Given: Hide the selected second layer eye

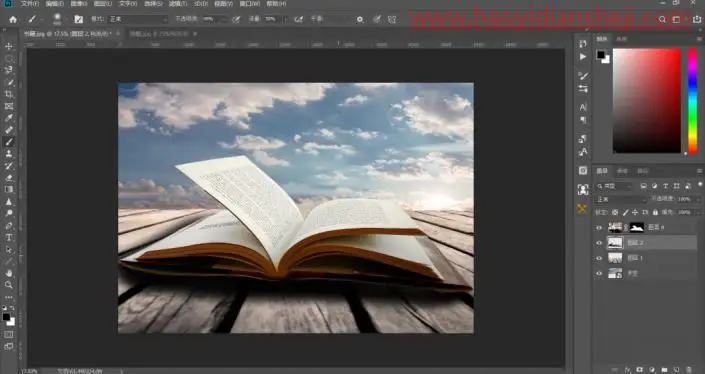Looking at the screenshot, I should (599, 243).
